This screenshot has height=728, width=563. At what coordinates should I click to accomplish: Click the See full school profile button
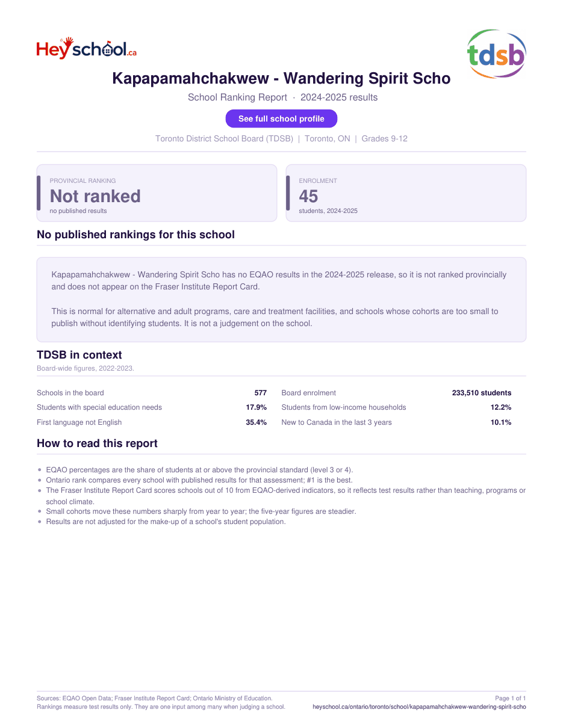click(x=281, y=119)
